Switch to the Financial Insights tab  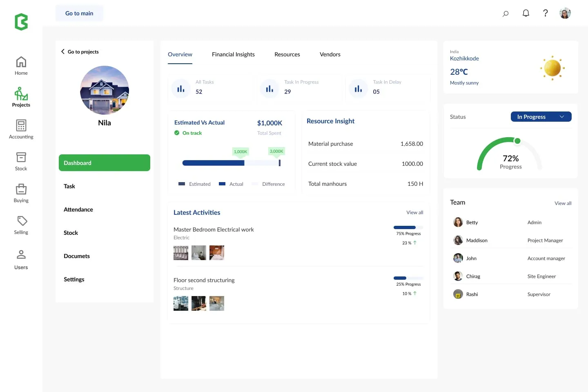click(x=233, y=54)
